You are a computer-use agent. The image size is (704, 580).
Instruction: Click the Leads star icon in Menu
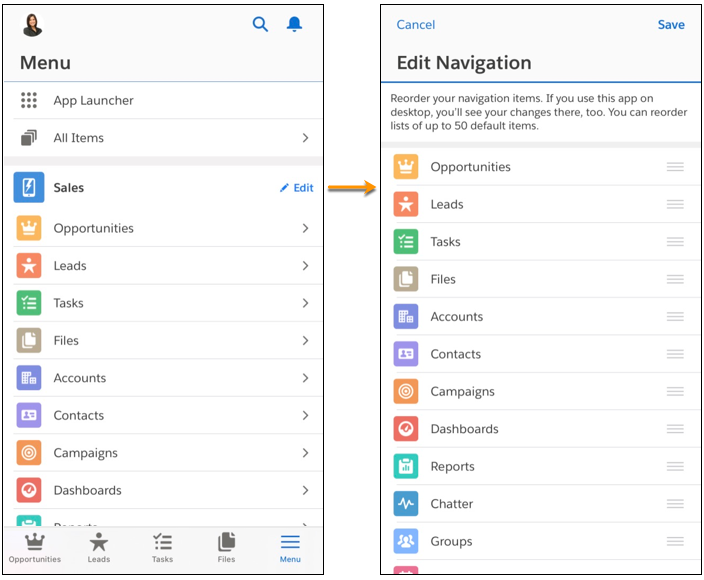coord(29,265)
